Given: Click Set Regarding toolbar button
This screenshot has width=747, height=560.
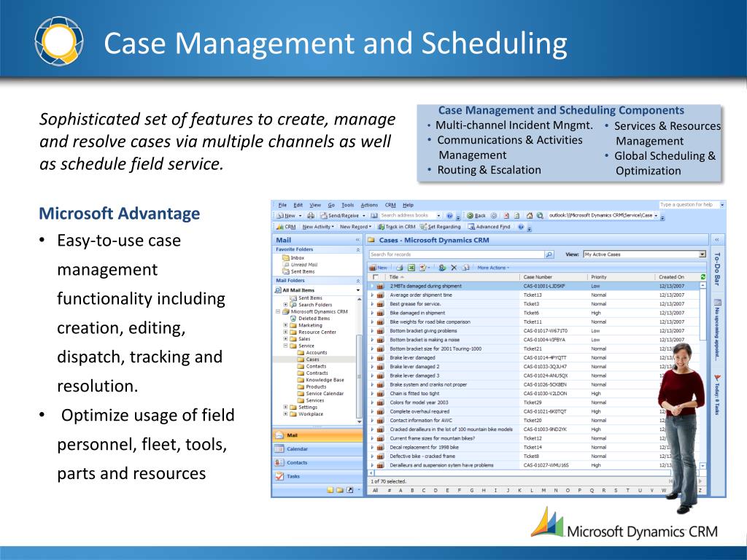Looking at the screenshot, I should pyautogui.click(x=440, y=227).
